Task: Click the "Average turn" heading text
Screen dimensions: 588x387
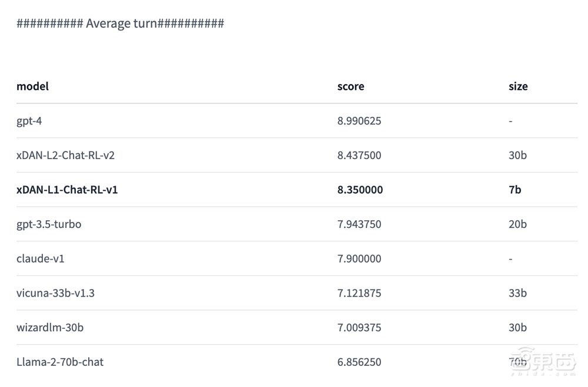Action: [x=121, y=23]
